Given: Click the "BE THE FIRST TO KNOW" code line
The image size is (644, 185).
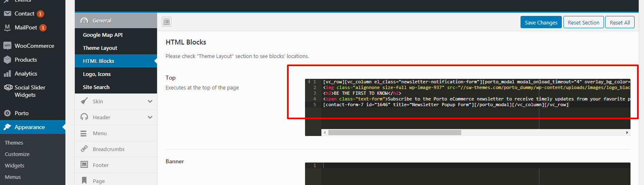Looking at the screenshot, I should (x=362, y=93).
